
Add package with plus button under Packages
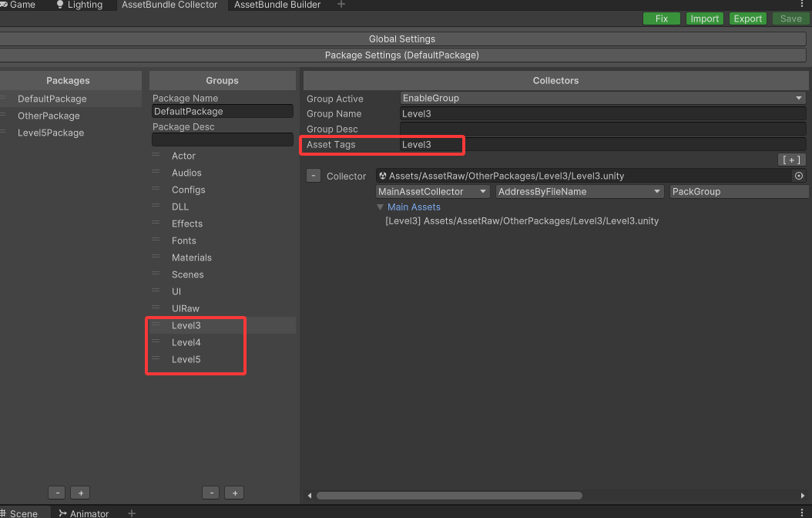pos(80,493)
